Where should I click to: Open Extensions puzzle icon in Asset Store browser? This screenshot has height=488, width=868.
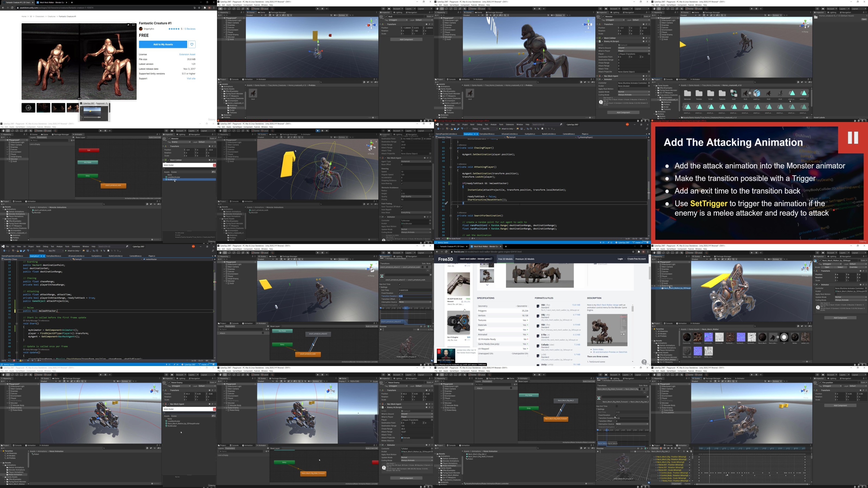pos(205,7)
